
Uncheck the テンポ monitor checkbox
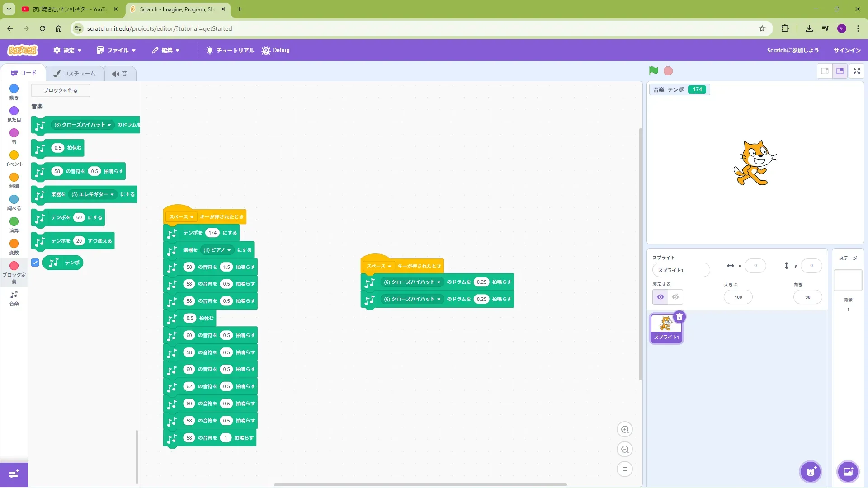click(35, 263)
